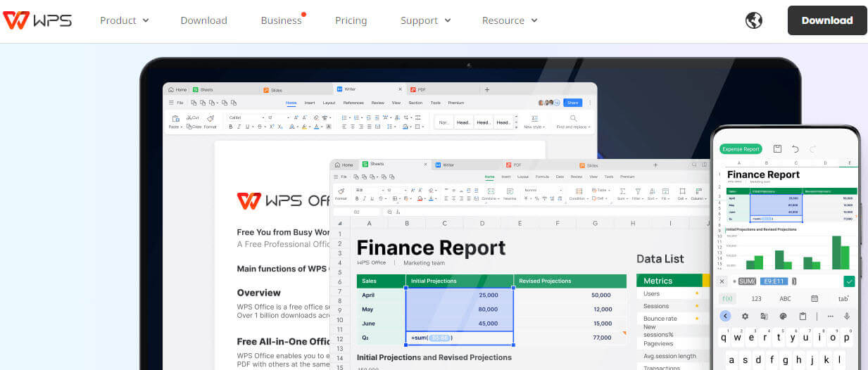868x370 pixels.
Task: Click the Filter funnel icon in spreadsheet
Action: pos(638,191)
